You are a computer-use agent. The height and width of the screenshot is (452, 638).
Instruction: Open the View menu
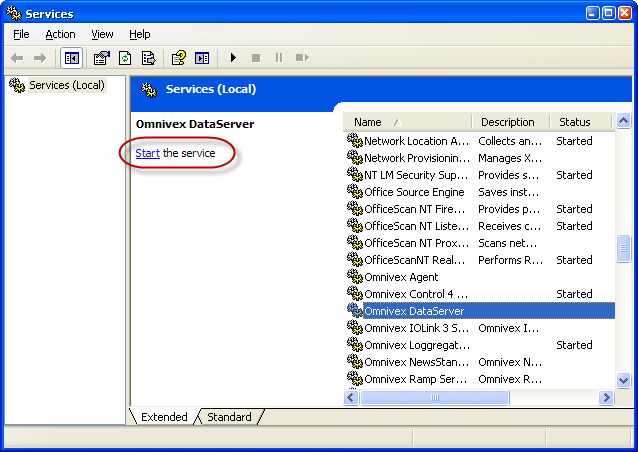click(102, 35)
